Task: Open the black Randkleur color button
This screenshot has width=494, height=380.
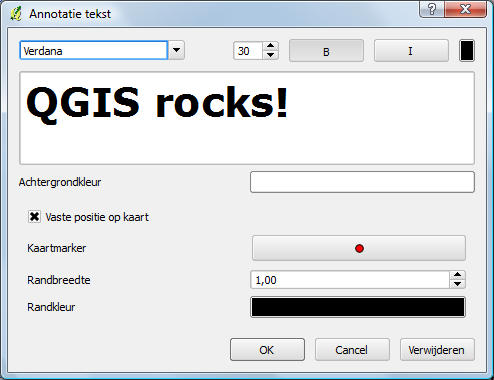Action: [x=358, y=307]
